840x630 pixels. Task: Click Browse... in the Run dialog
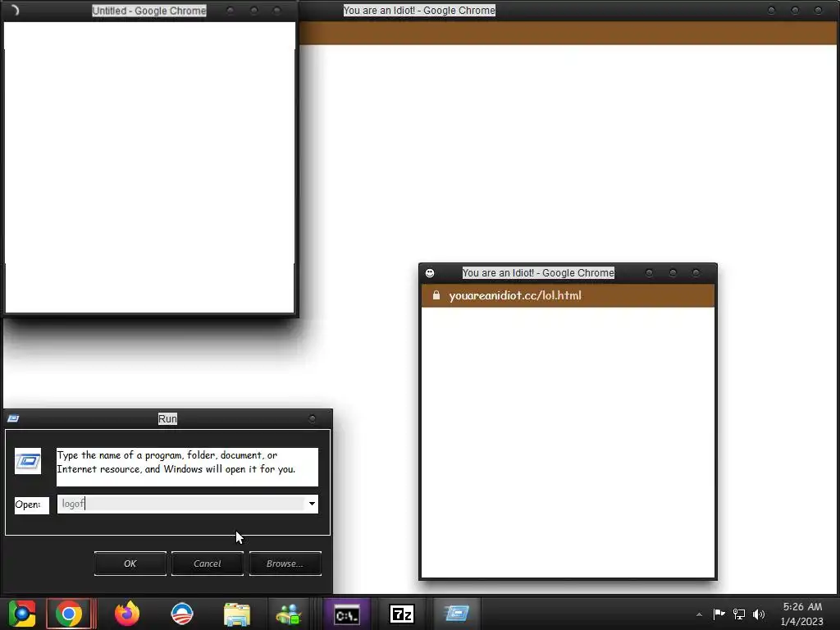tap(285, 564)
